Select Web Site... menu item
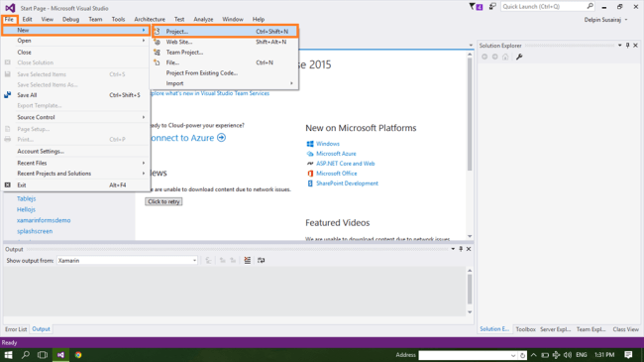 click(x=224, y=42)
